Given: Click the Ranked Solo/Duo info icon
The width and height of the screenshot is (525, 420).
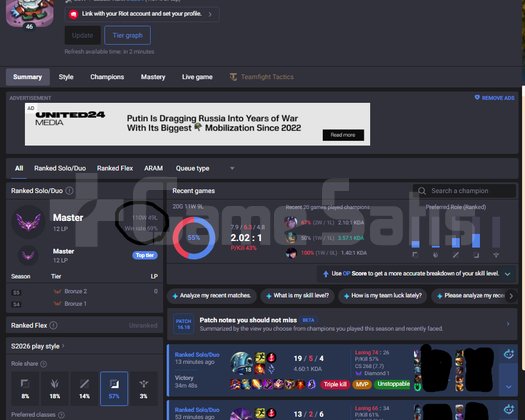Looking at the screenshot, I should point(69,191).
